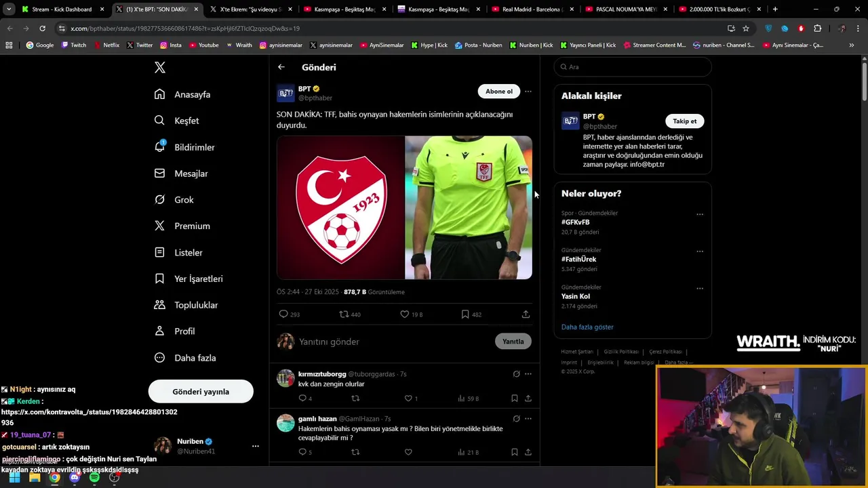Switch to X'te Ekrem tab
The image size is (868, 488).
250,9
